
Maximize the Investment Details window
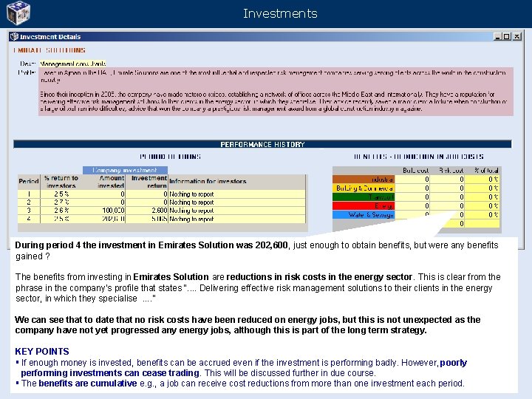point(507,36)
